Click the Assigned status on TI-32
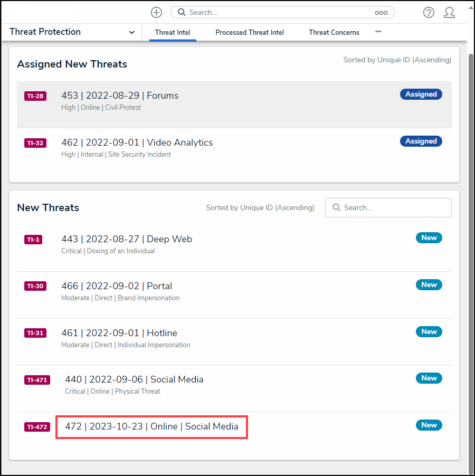The image size is (475, 476). pyautogui.click(x=421, y=141)
